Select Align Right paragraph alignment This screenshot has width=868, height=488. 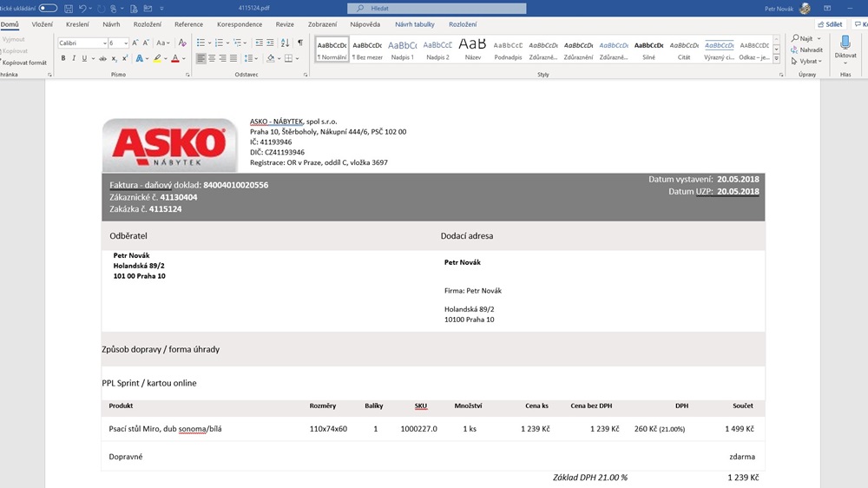pos(222,58)
